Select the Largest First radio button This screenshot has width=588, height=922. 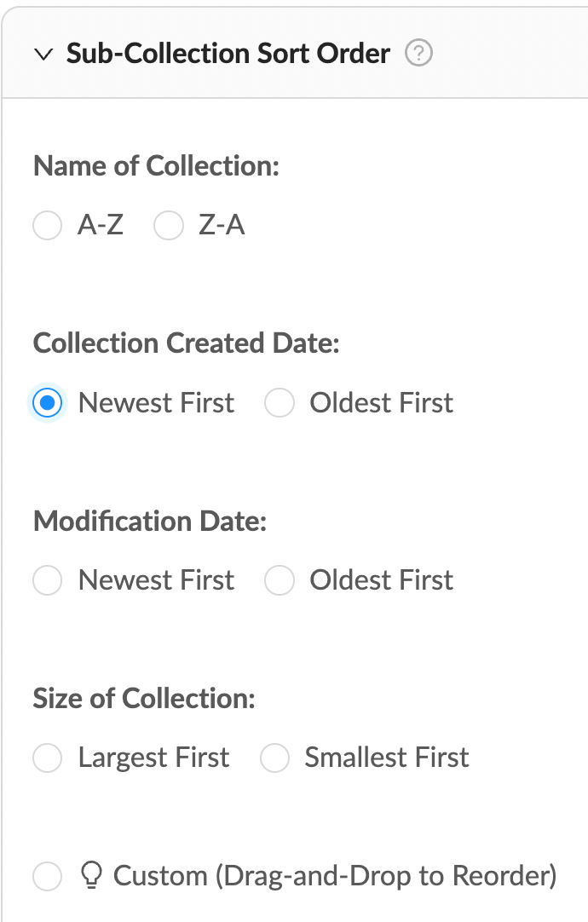48,758
